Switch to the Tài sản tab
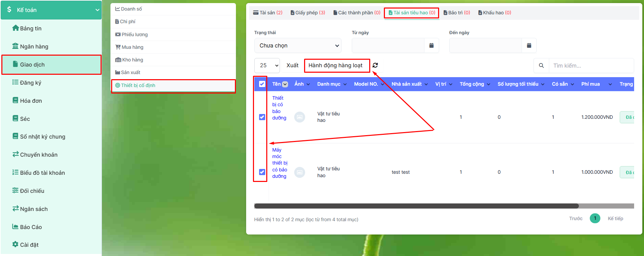The width and height of the screenshot is (644, 256). 268,13
